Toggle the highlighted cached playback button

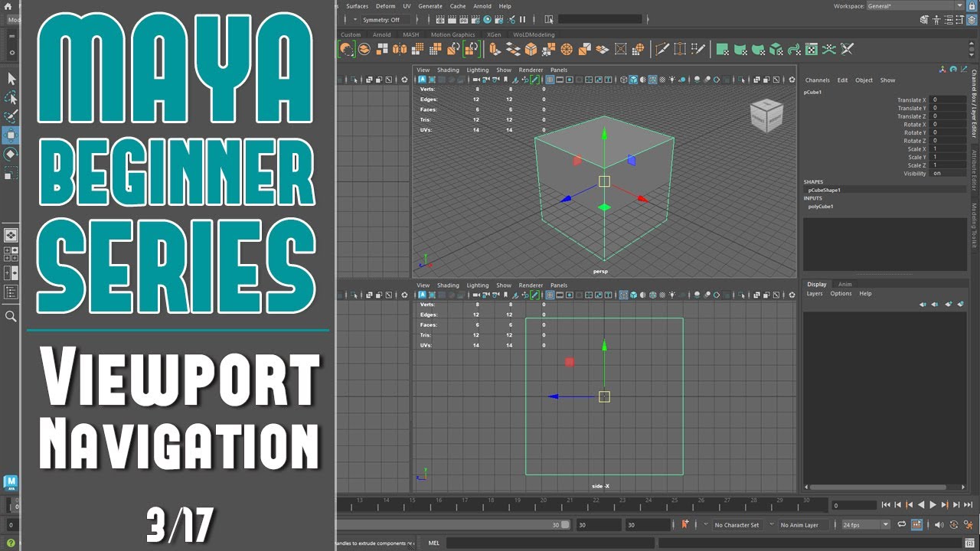[916, 525]
